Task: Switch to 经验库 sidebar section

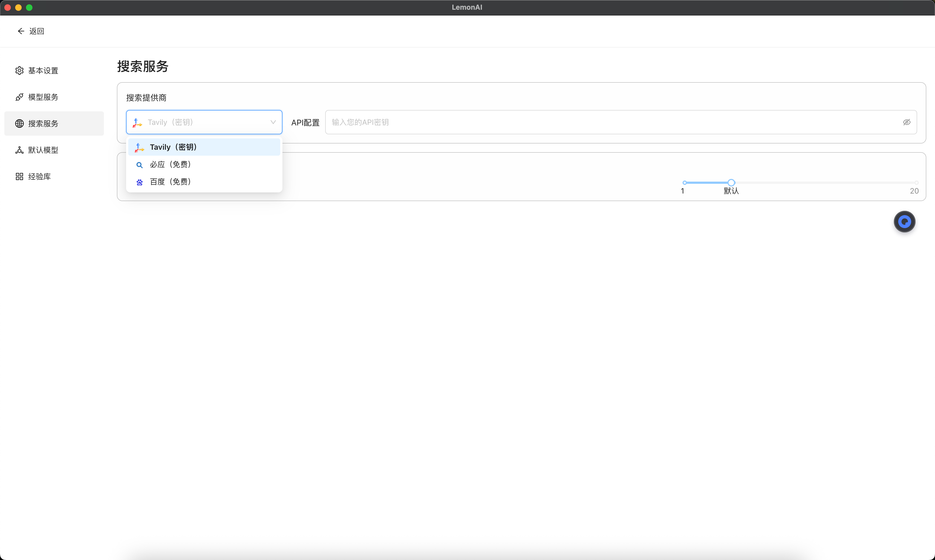Action: (39, 176)
